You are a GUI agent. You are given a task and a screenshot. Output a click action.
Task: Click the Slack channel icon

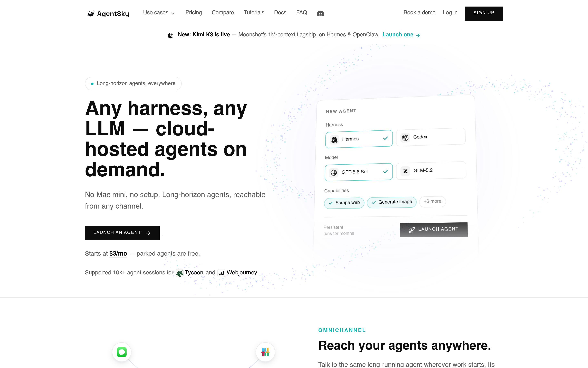265,352
